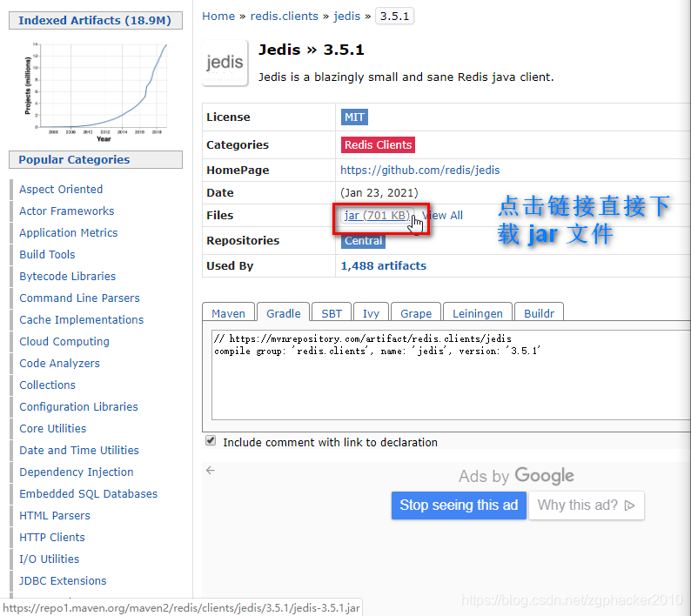
Task: Open the Indexed Artifacts growth chart
Action: 96,91
